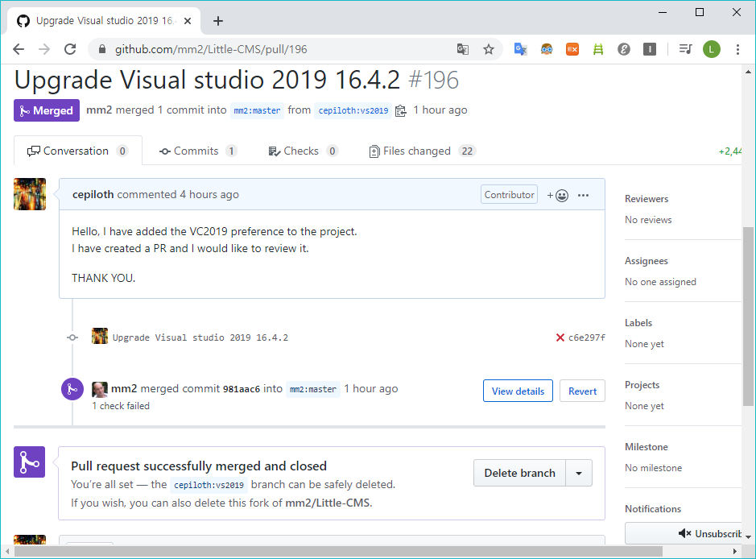The width and height of the screenshot is (756, 559).
Task: Click cepiloth's avatar beside the comment
Action: click(x=30, y=194)
